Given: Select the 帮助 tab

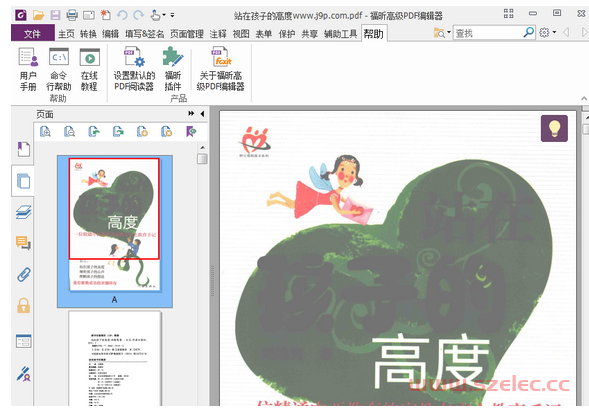Looking at the screenshot, I should coord(374,34).
